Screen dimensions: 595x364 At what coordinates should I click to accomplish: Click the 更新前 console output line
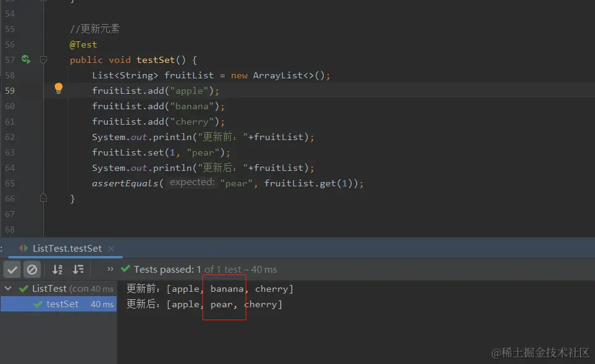pos(210,289)
